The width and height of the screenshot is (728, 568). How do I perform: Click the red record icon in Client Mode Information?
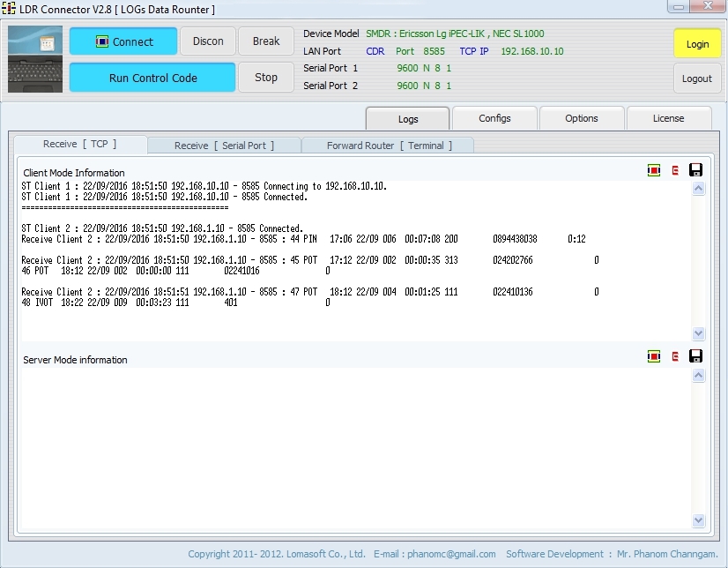pyautogui.click(x=653, y=170)
